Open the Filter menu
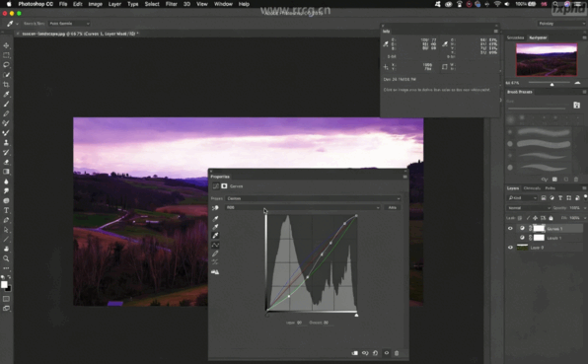 [x=172, y=4]
